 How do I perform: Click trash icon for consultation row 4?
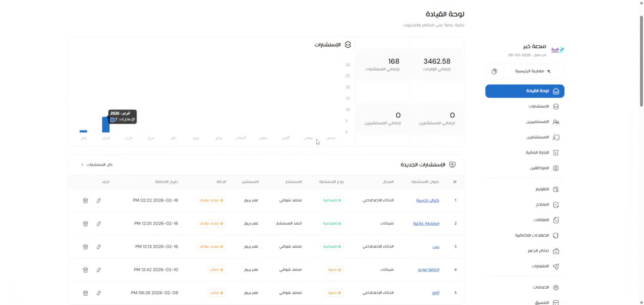pos(86,270)
